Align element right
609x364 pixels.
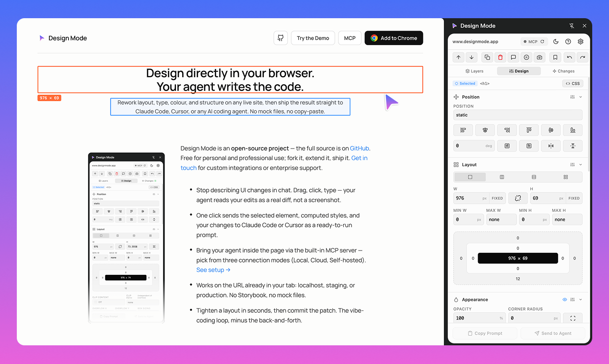point(507,130)
